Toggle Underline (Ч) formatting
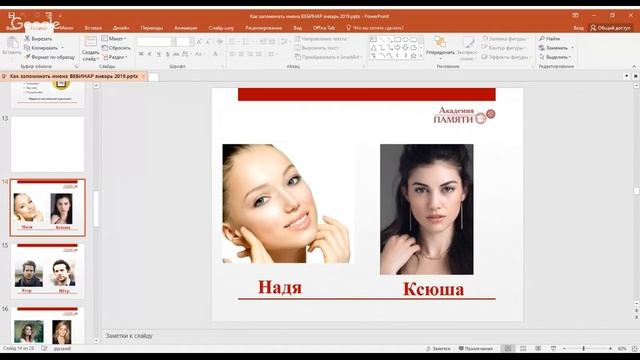640x360 pixels. [159, 54]
